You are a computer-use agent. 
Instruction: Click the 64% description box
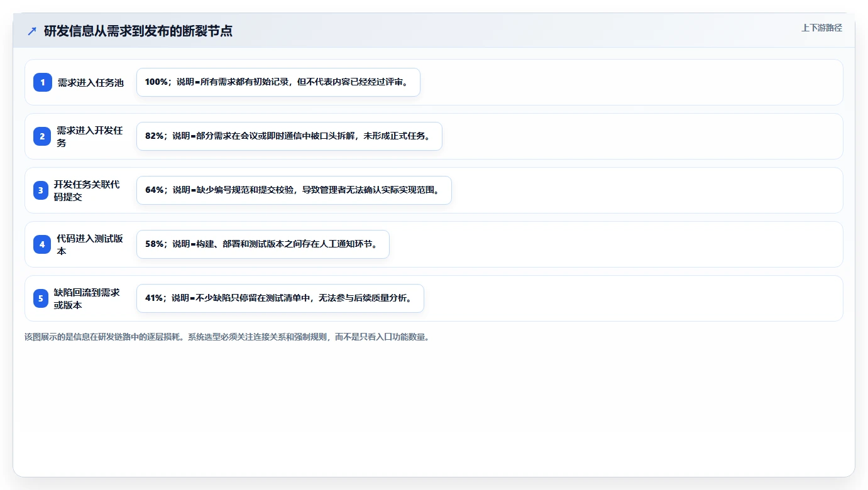coord(294,190)
